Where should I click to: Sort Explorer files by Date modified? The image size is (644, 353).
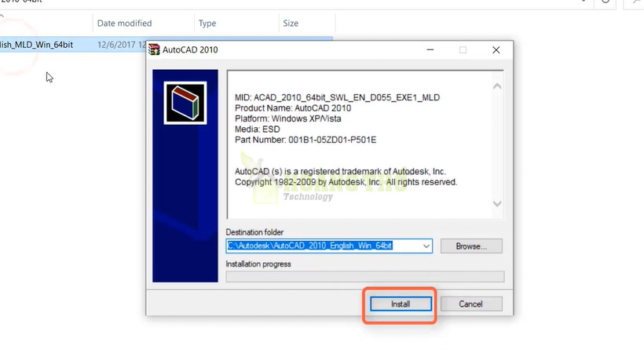124,24
